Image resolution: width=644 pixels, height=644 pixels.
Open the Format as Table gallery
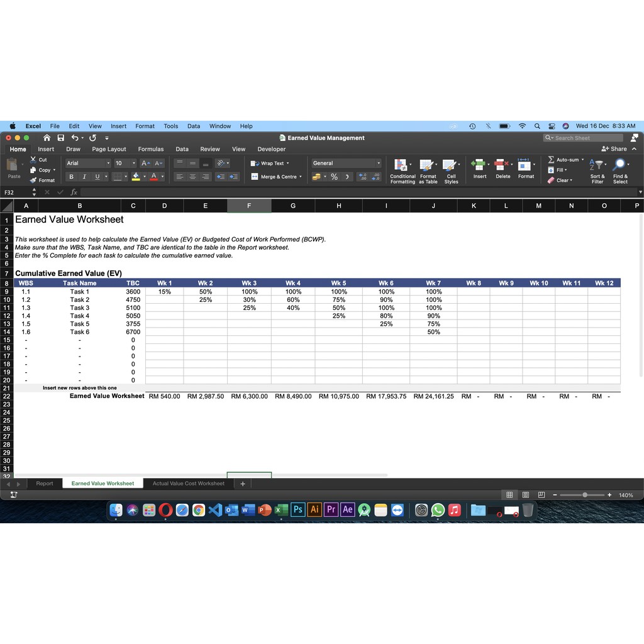(x=428, y=165)
